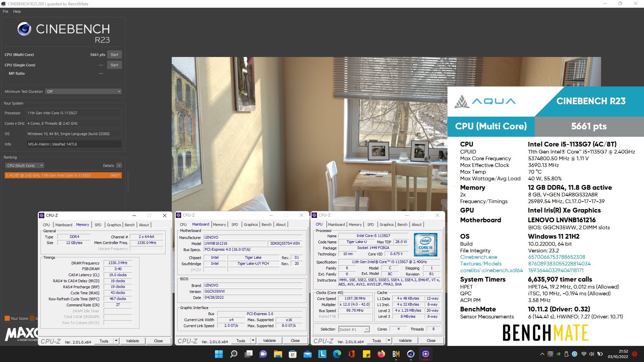
Task: Select ranking entry 4C/8T i5-1135G7
Action: pyautogui.click(x=63, y=175)
